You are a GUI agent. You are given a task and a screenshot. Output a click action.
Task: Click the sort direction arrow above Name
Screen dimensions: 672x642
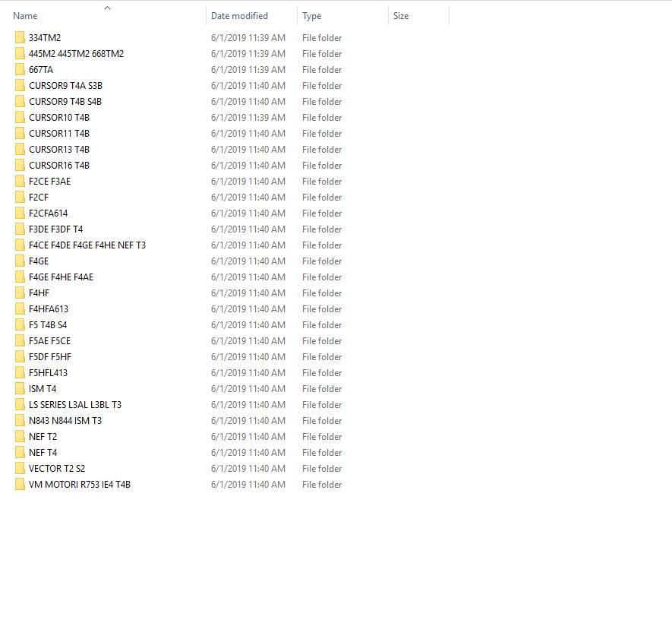point(108,8)
